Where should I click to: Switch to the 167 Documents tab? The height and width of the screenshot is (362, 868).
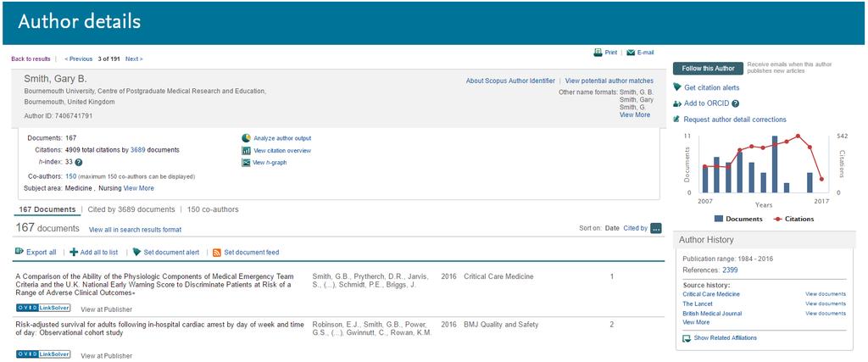tap(47, 209)
